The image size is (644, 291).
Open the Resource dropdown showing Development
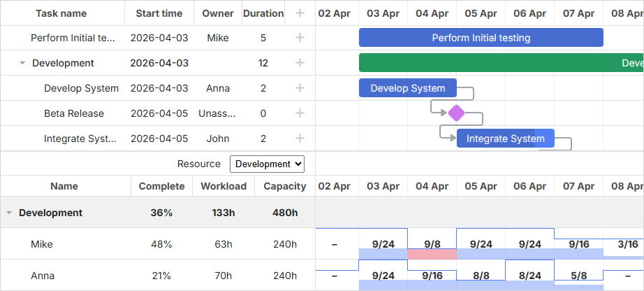(267, 164)
